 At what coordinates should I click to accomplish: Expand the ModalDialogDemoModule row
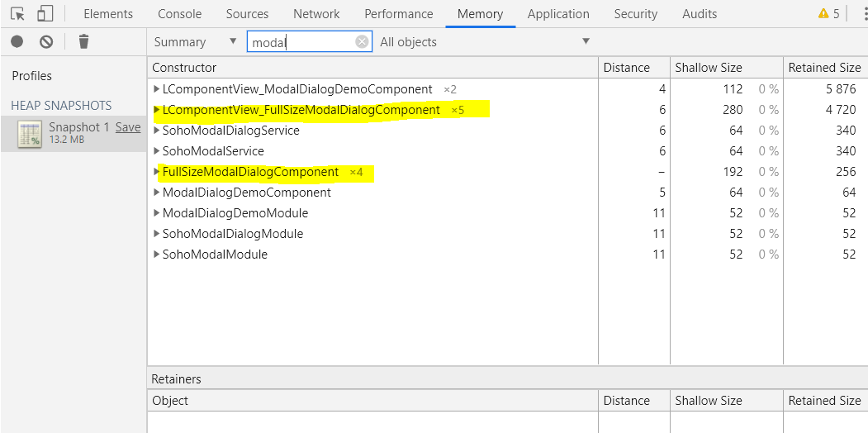click(x=157, y=213)
